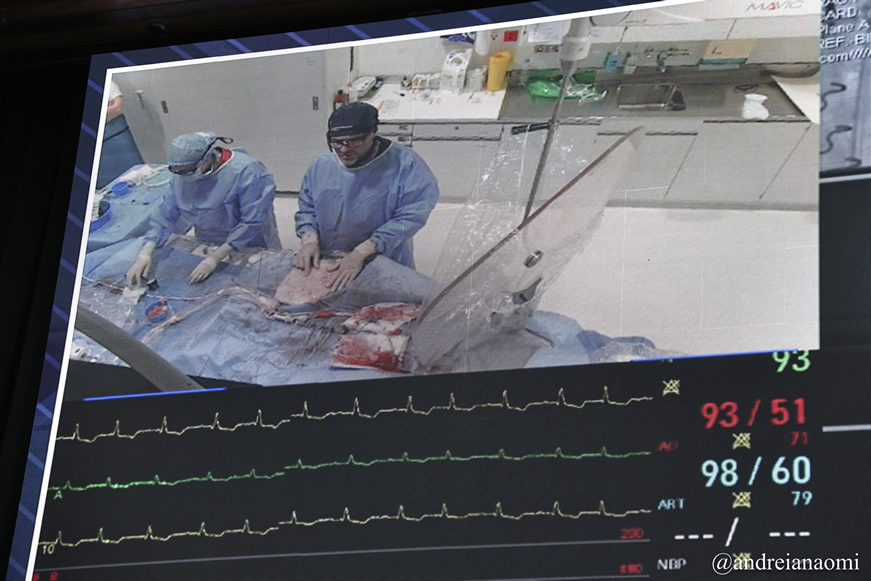This screenshot has width=871, height=581.
Task: Click the green heart rate value 93
Action: 790,361
